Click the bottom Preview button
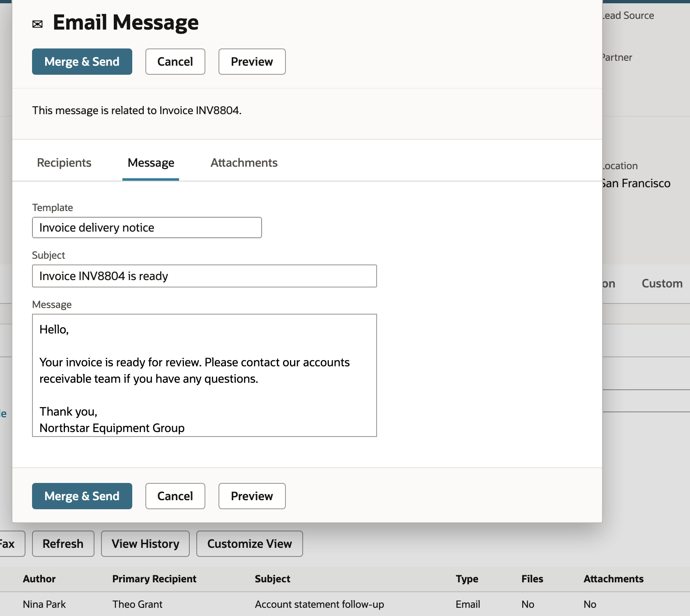This screenshot has height=616, width=690. click(x=252, y=496)
